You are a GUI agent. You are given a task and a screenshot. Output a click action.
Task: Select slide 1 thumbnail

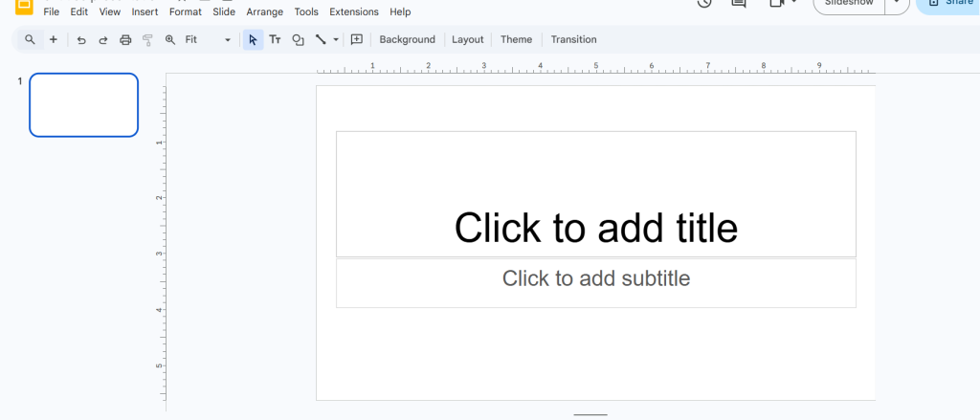click(84, 105)
